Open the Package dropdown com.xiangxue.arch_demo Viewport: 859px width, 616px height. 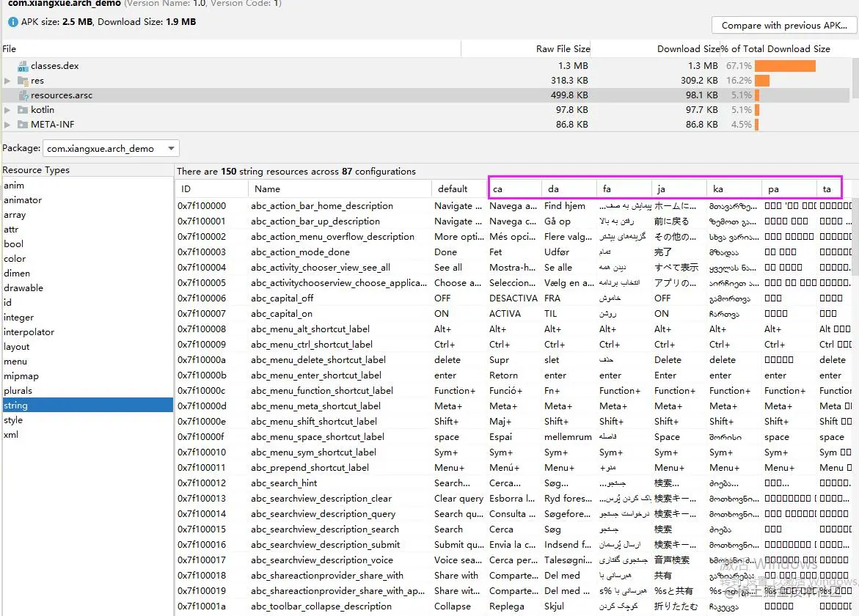click(x=111, y=148)
